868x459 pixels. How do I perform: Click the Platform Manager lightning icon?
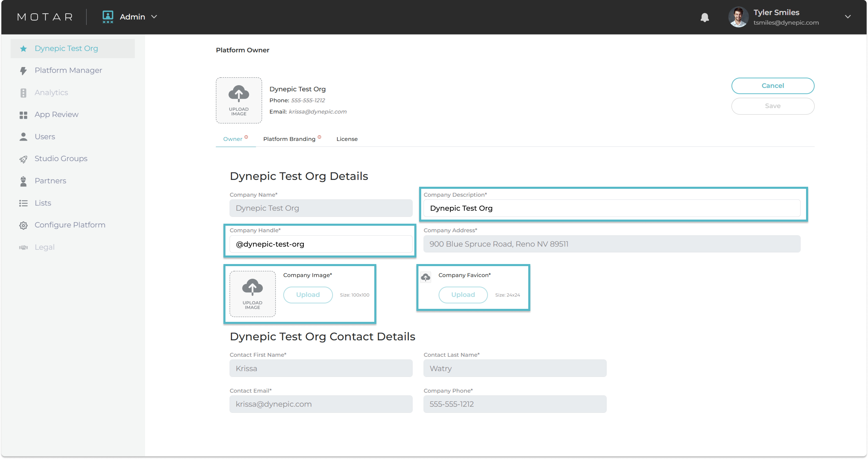pos(23,70)
